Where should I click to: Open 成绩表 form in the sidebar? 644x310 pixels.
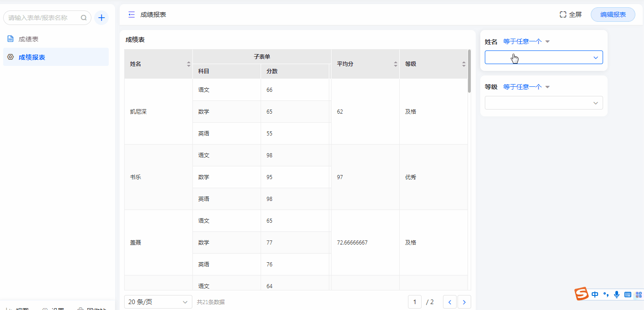(29, 39)
